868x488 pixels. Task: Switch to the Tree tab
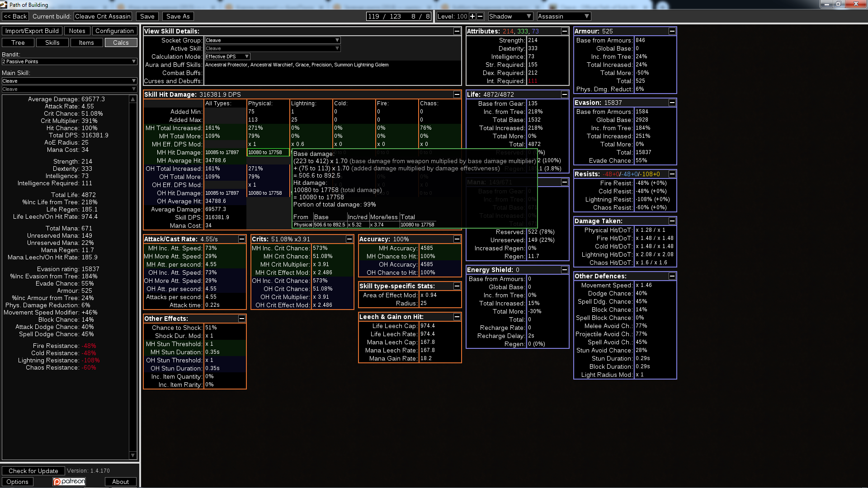(18, 42)
